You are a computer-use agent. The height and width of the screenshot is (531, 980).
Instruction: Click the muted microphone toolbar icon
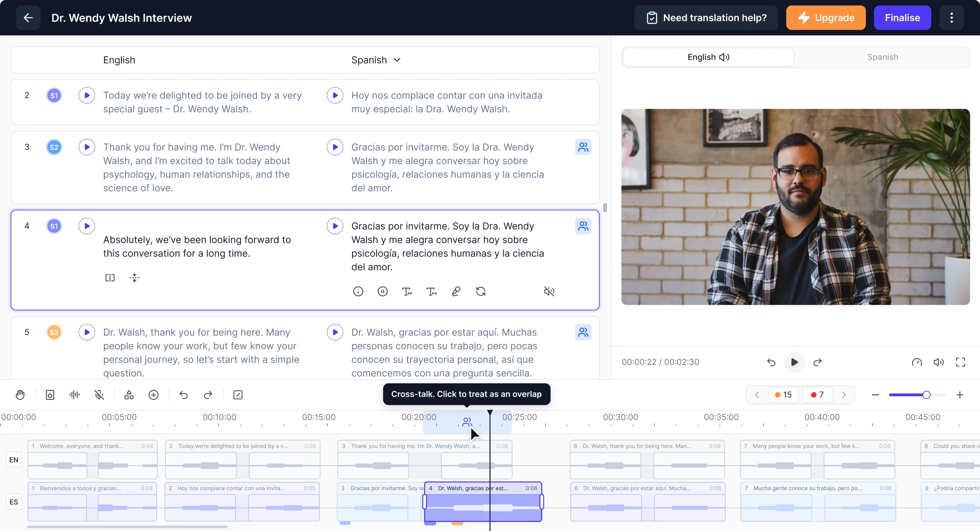point(99,395)
